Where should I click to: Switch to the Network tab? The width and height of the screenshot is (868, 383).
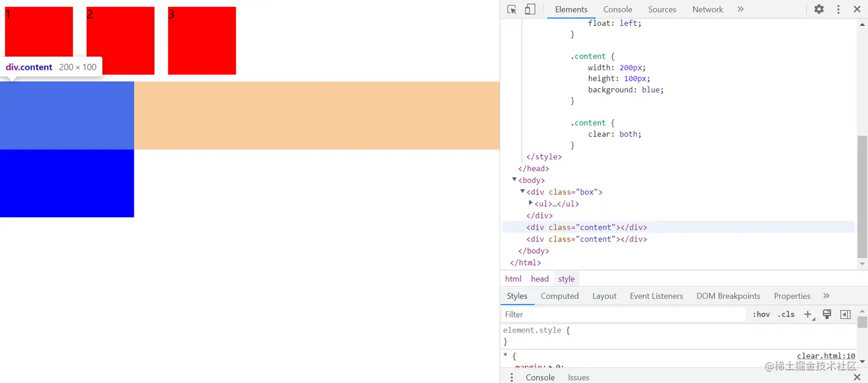tap(708, 9)
